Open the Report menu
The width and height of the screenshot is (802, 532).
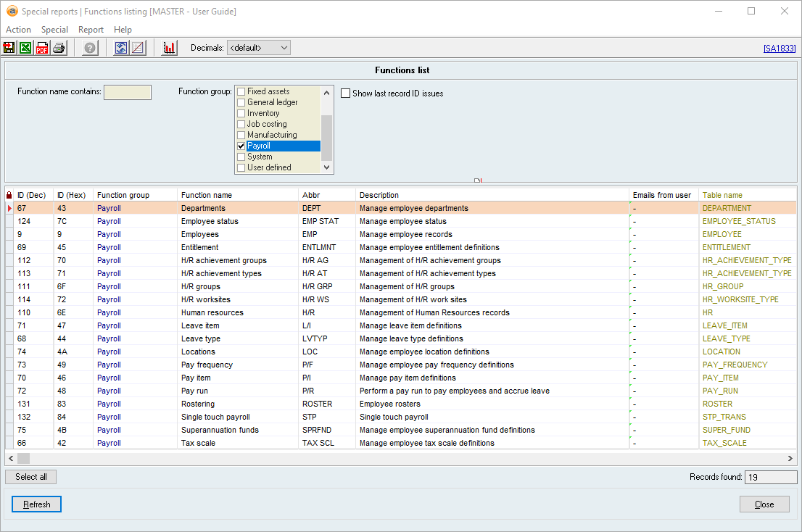coord(91,30)
